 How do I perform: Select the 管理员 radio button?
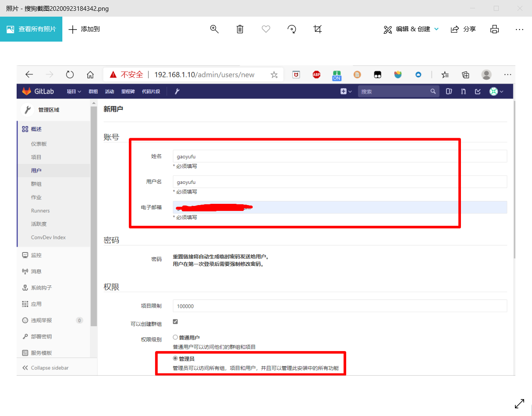pyautogui.click(x=175, y=358)
